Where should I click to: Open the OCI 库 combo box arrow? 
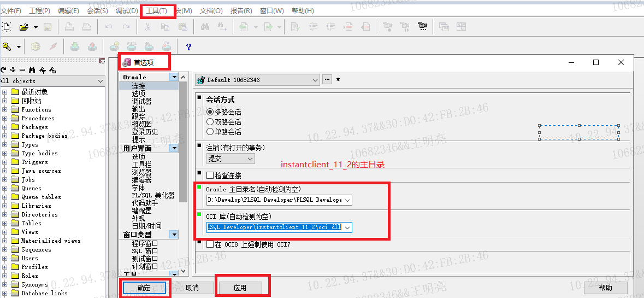(347, 227)
